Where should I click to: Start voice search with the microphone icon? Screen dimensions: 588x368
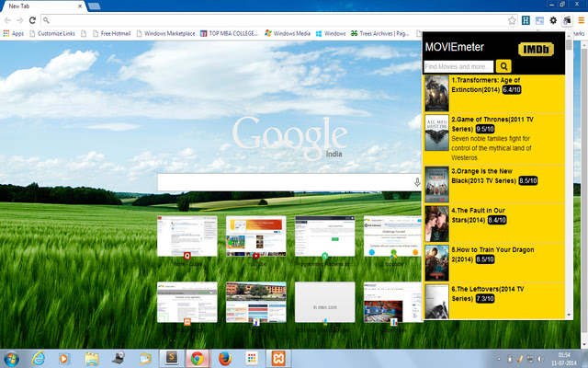[416, 182]
